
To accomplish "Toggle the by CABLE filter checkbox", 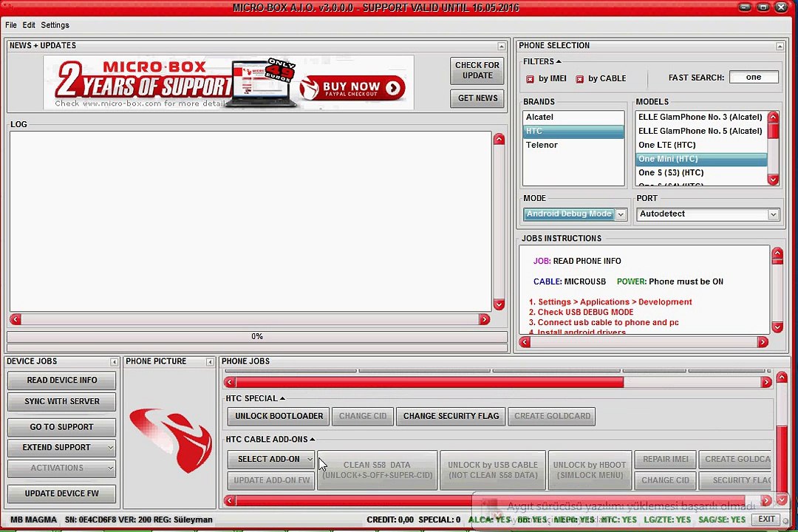I will (x=579, y=79).
